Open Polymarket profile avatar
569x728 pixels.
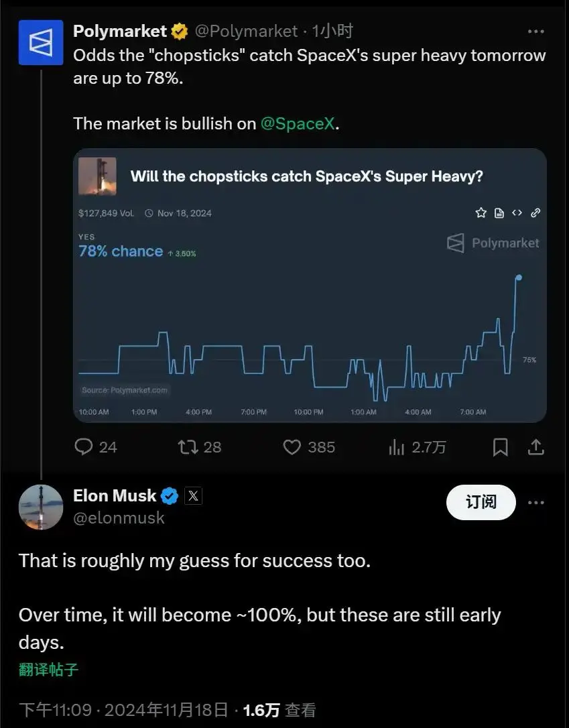coord(41,42)
